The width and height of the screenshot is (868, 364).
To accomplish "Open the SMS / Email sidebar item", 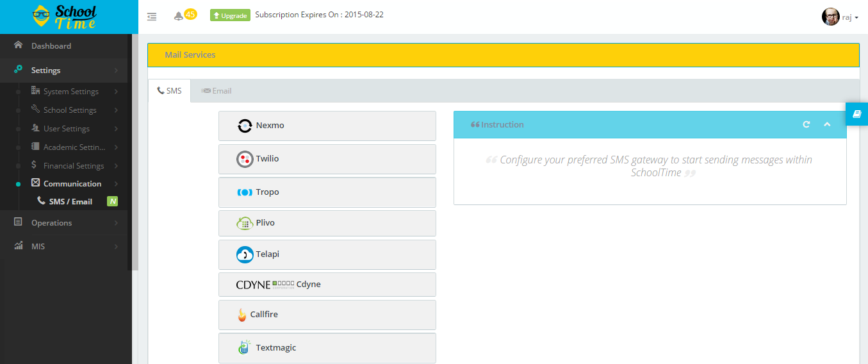I will point(70,201).
